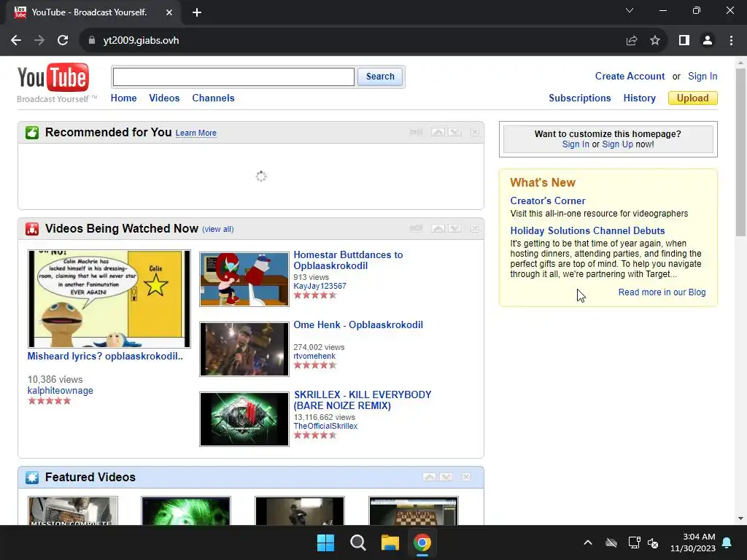Screen dimensions: 747x560
Task: Click Ome Henk - Opblaaskrokodil title
Action: (358, 324)
